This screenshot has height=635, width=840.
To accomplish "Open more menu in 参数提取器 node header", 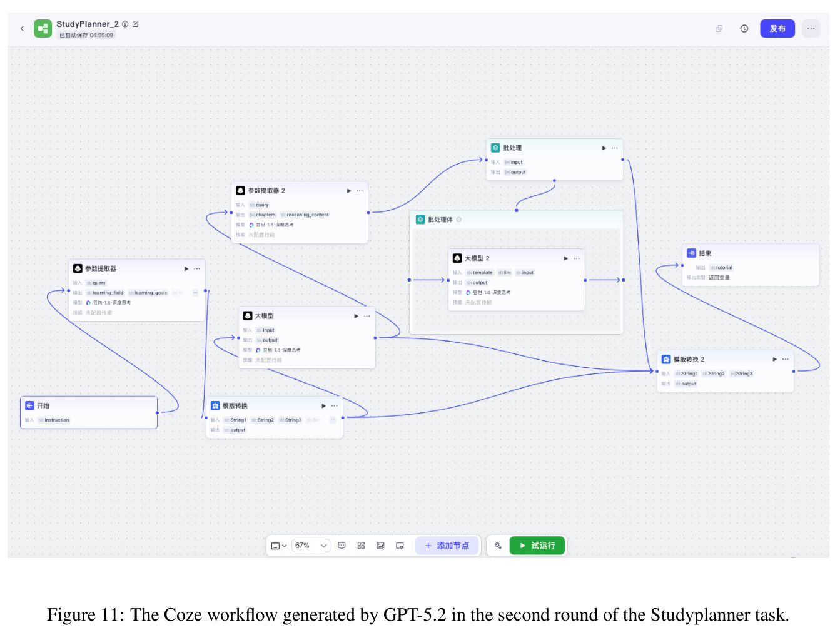I will pyautogui.click(x=197, y=268).
